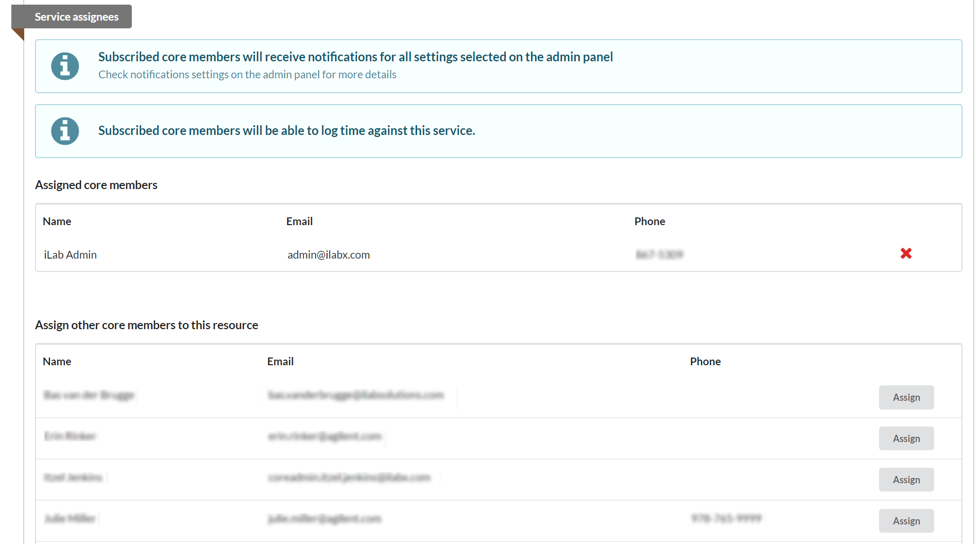The height and width of the screenshot is (544, 980).
Task: Click the 'Check notifications settings on the admin panel' text
Action: pyautogui.click(x=247, y=75)
